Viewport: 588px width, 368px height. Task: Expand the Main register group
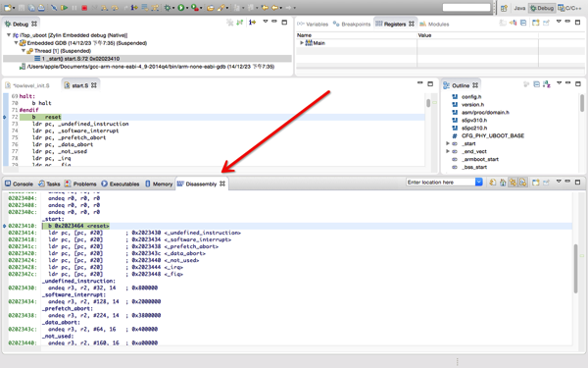pos(302,43)
